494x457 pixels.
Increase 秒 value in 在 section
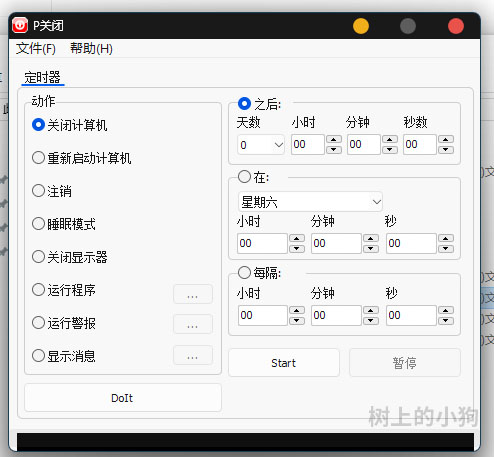tap(446, 238)
